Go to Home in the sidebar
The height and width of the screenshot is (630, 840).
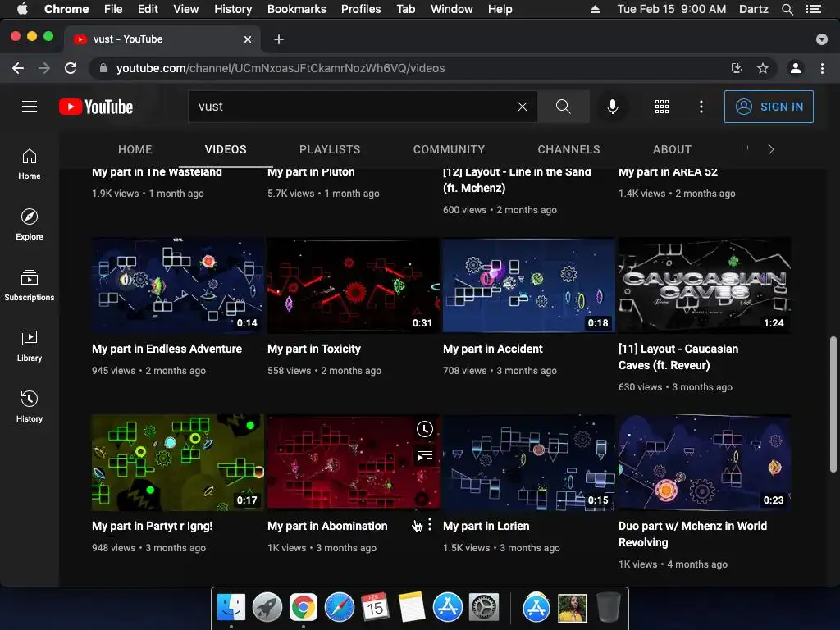point(30,164)
